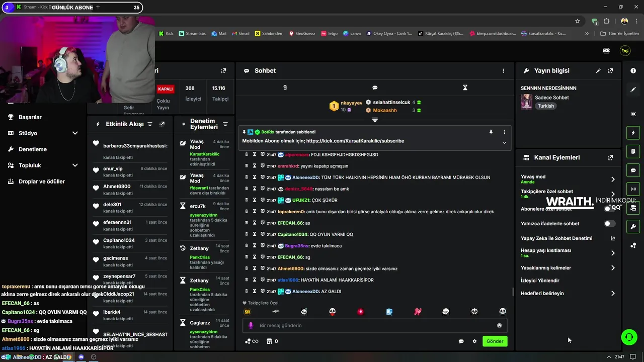
Task: Click the 368 İzleyici stat
Action: [193, 94]
